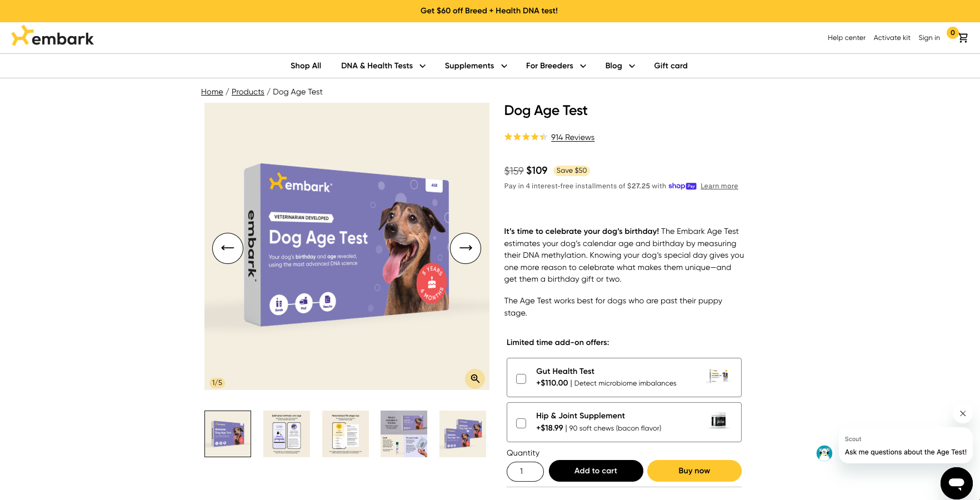Expand the For Breeders dropdown

556,66
